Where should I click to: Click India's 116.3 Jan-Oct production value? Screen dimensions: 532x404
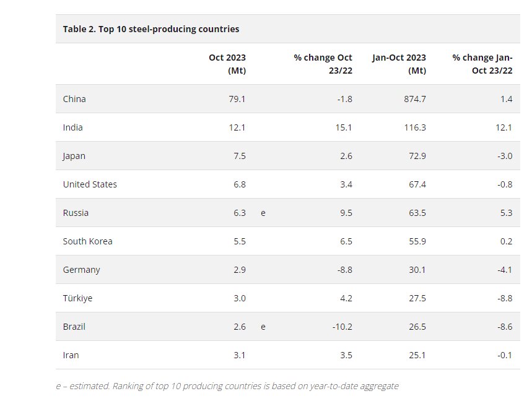414,127
